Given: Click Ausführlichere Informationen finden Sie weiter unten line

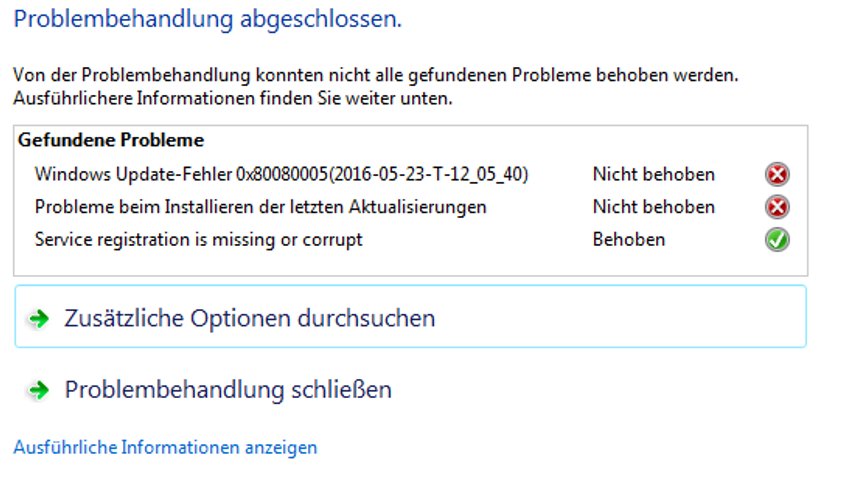Looking at the screenshot, I should (233, 99).
